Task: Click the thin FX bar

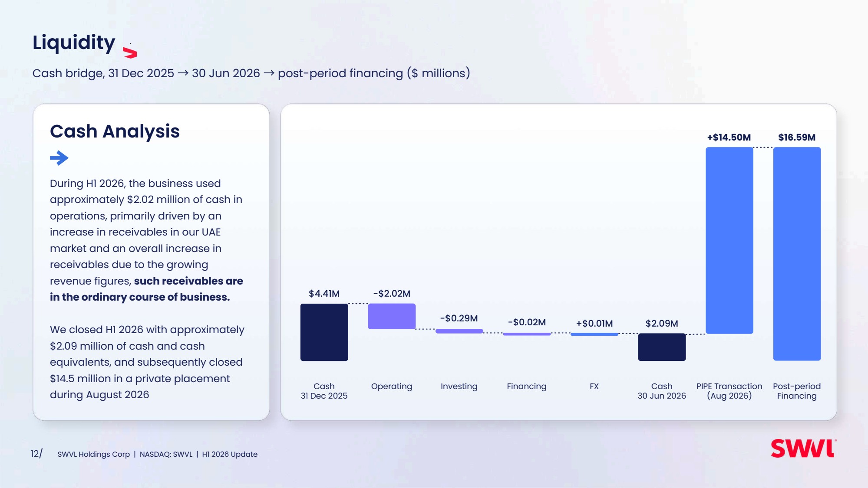Action: 594,334
